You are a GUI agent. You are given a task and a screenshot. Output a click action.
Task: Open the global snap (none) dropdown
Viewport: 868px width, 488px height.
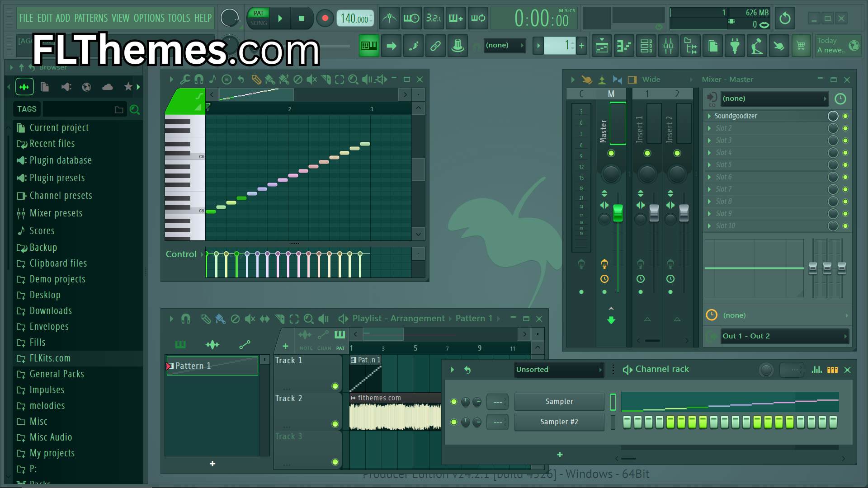505,45
